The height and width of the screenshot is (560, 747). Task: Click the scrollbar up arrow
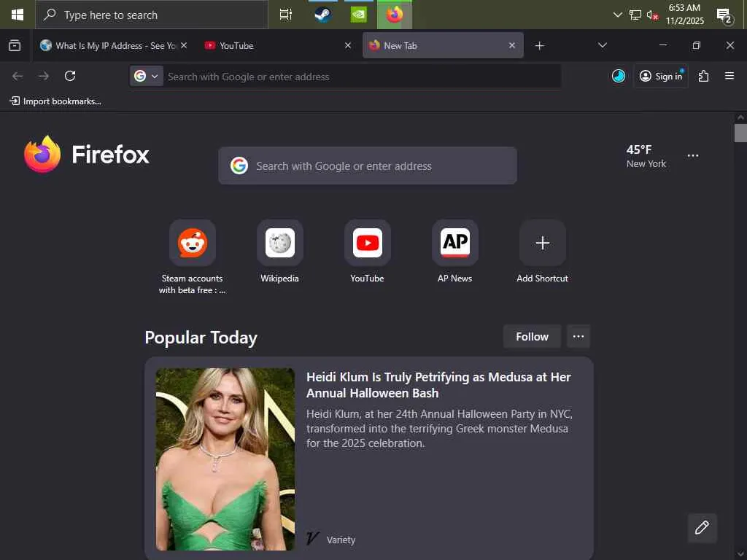point(740,117)
